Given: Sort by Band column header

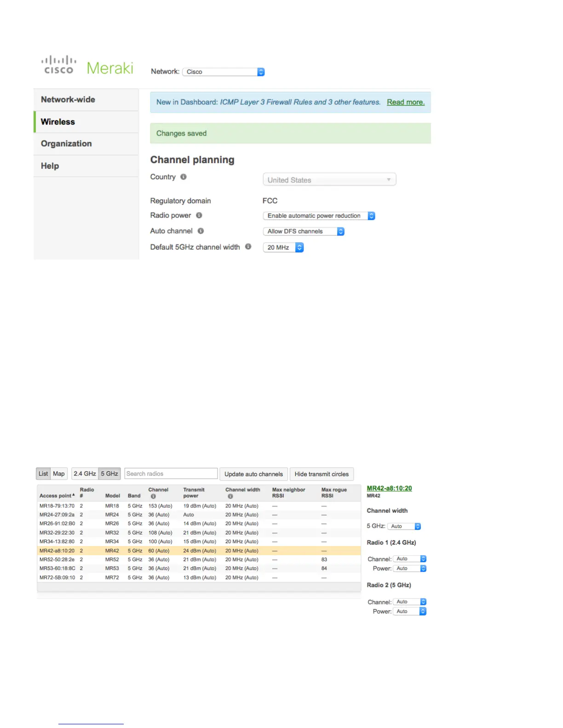Looking at the screenshot, I should point(134,496).
